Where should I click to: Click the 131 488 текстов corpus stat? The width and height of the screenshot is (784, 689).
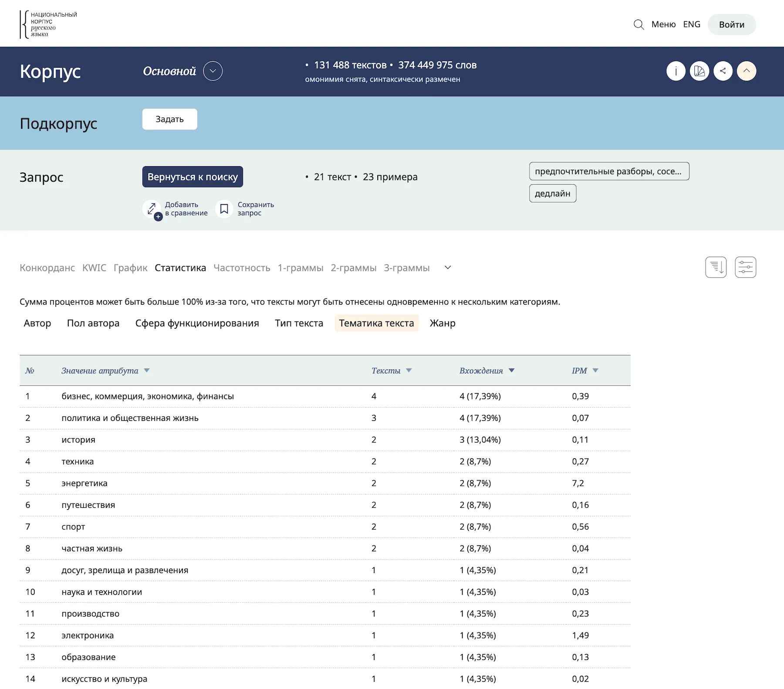click(x=350, y=65)
